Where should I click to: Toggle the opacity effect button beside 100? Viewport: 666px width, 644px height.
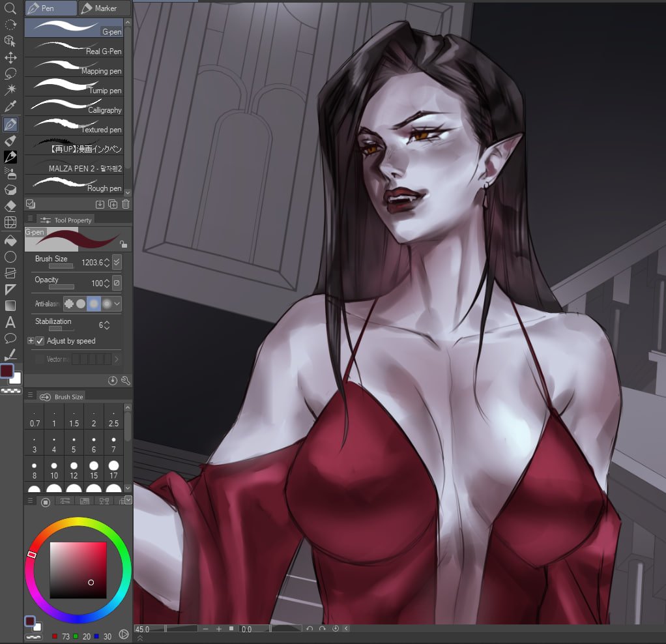tap(117, 283)
